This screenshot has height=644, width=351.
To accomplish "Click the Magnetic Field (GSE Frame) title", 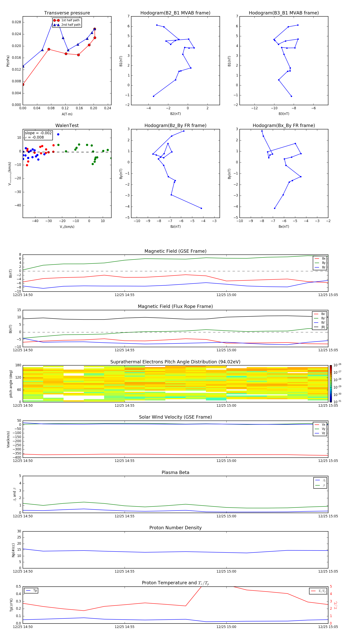I will (175, 251).
